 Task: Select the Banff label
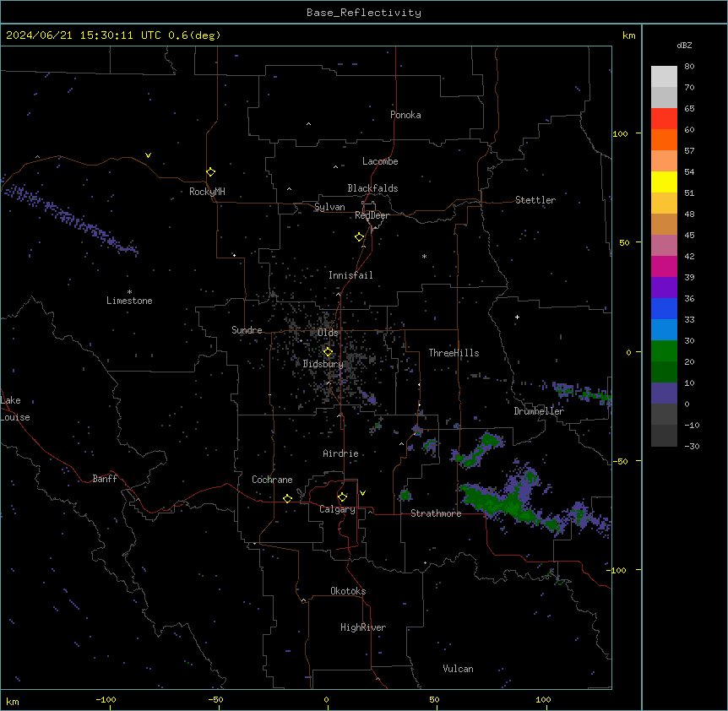click(x=105, y=479)
